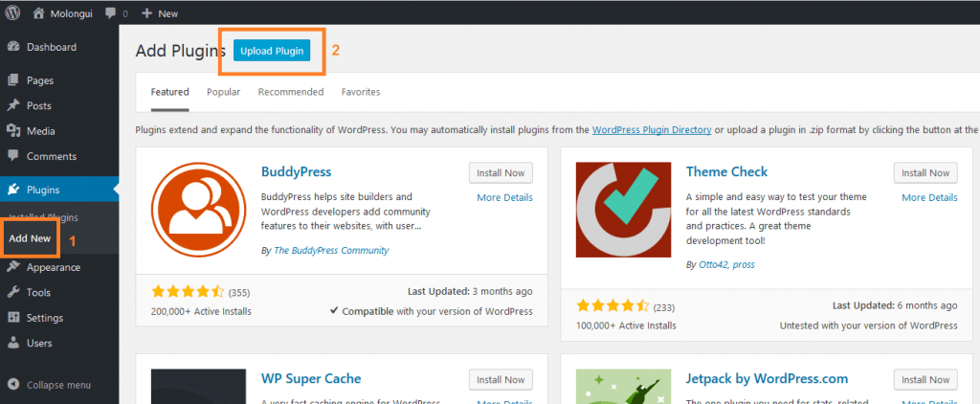980x404 pixels.
Task: Click the Users person icon
Action: tap(13, 343)
